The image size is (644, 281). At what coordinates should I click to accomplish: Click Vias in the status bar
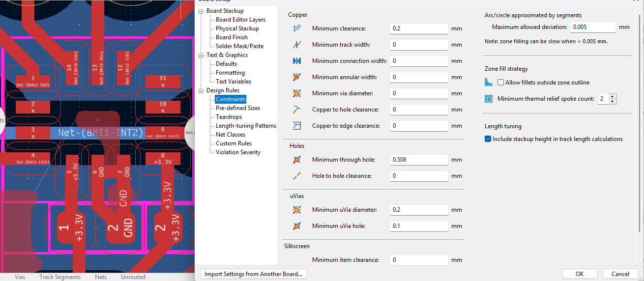20,277
